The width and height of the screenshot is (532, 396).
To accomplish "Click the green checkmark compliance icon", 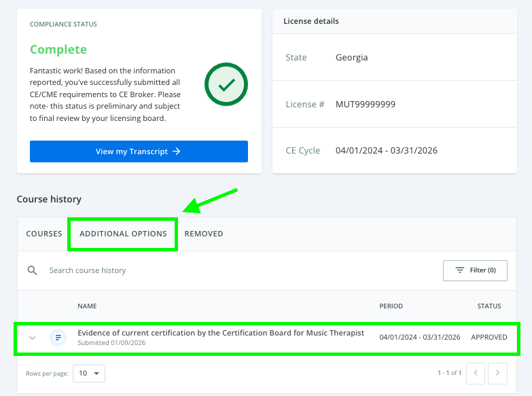I will pos(226,85).
